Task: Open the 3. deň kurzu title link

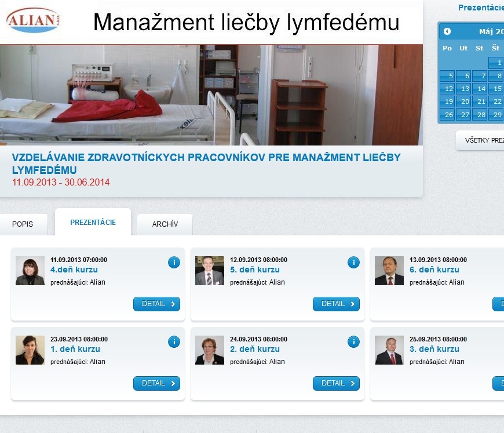Action: coord(434,350)
